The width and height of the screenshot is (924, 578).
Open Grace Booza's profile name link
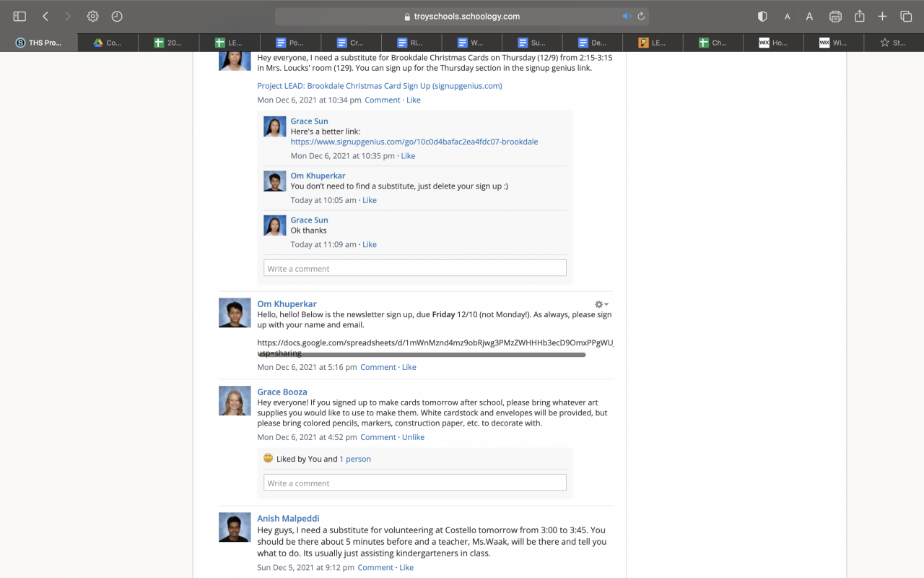282,392
